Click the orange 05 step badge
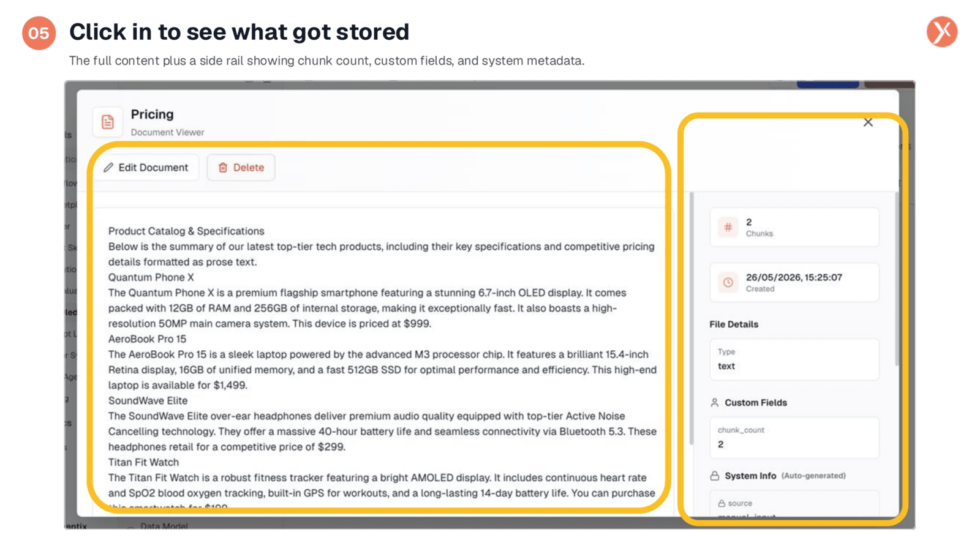Image resolution: width=980 pixels, height=551 pixels. (x=39, y=33)
